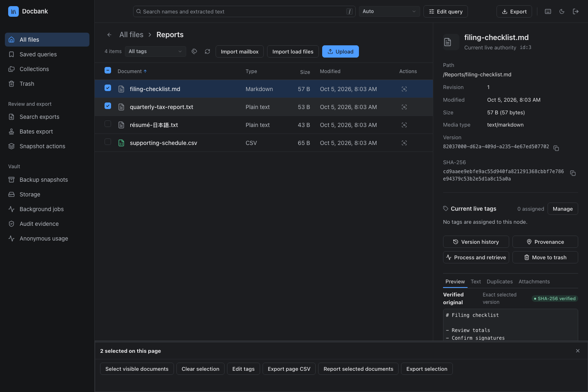Image resolution: width=588 pixels, height=392 pixels.
Task: Click the refresh icon in the file toolbar
Action: (207, 51)
